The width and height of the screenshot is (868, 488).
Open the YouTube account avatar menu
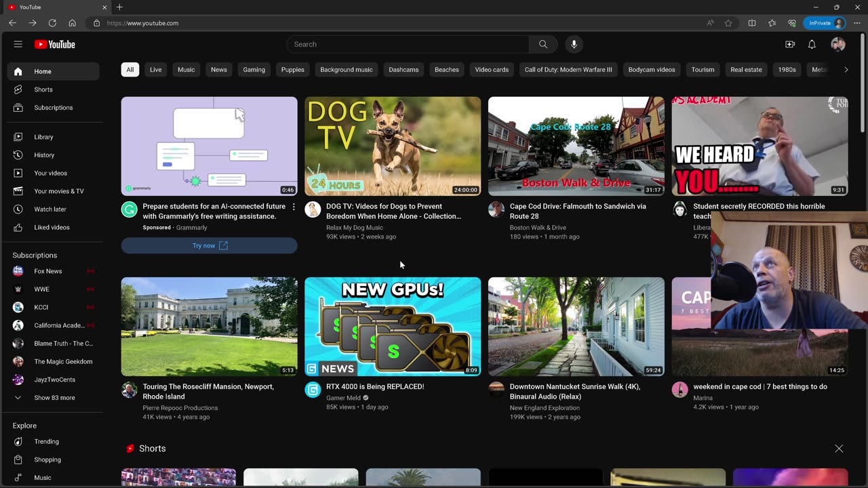pos(838,44)
